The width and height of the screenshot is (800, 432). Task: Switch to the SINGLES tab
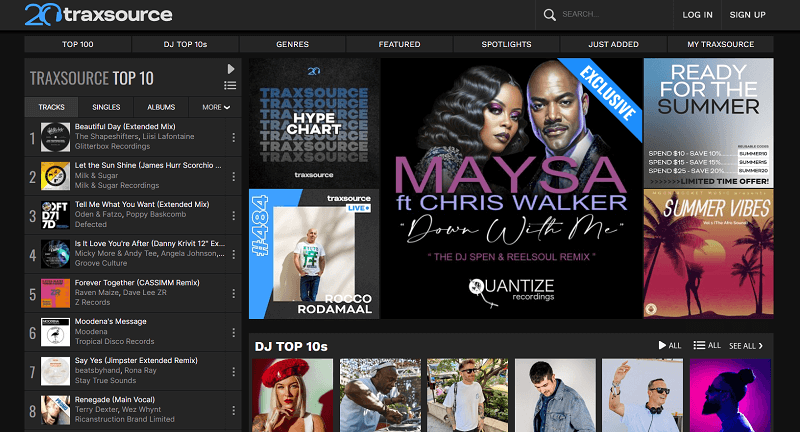pos(106,107)
